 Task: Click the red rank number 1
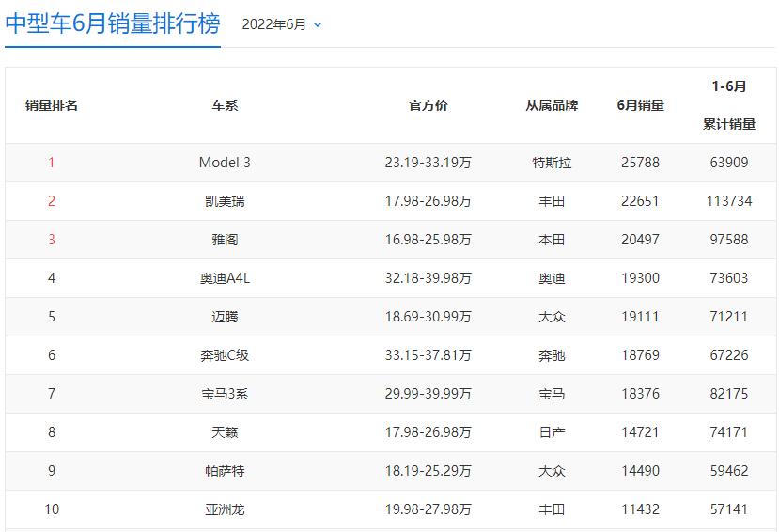click(x=51, y=163)
